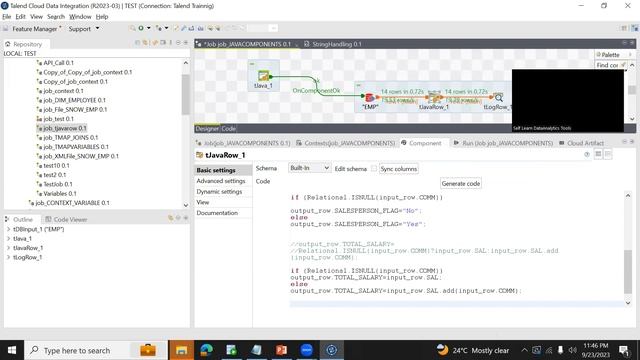Open the File menu
The image size is (640, 360).
7,17
